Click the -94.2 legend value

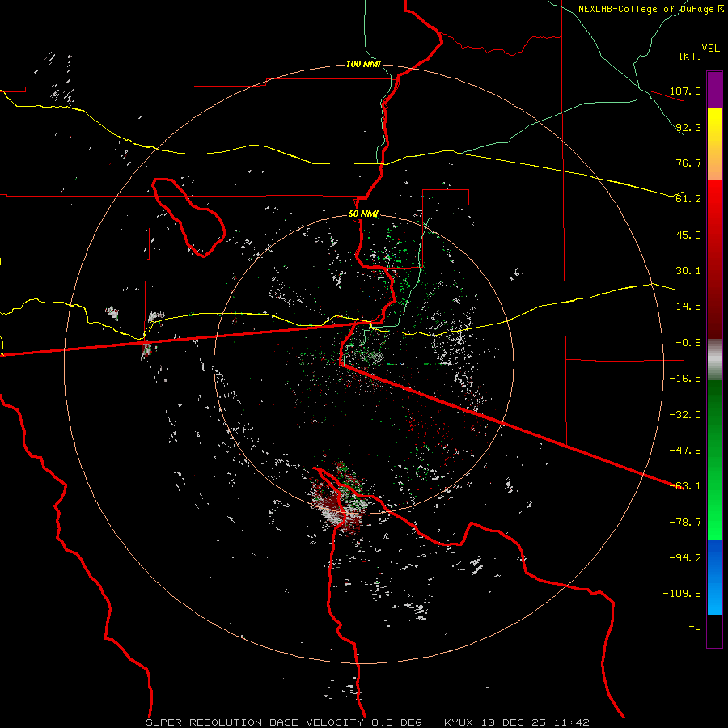click(685, 558)
